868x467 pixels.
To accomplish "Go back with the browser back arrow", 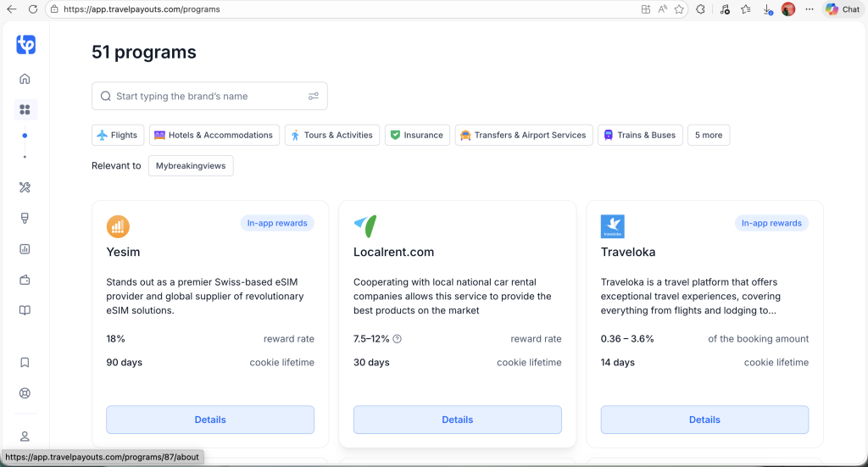I will point(12,9).
